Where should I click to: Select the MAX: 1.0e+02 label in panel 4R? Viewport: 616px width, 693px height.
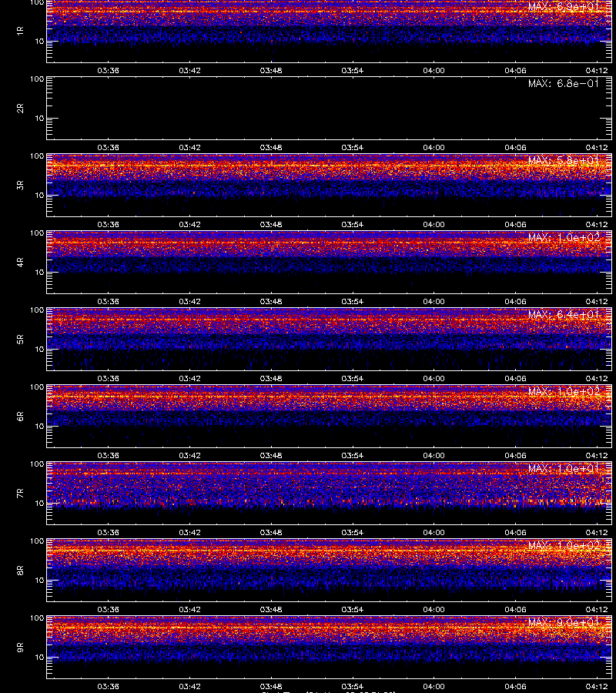click(x=564, y=237)
